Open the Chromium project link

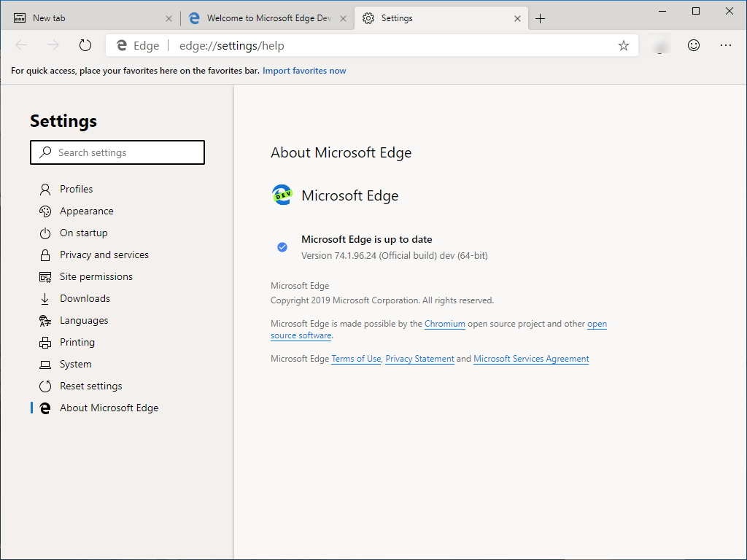[x=445, y=324]
